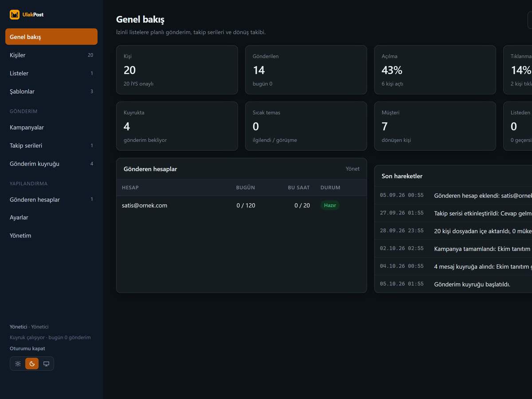Click BUGÜN column header
The width and height of the screenshot is (532, 399).
click(x=246, y=188)
